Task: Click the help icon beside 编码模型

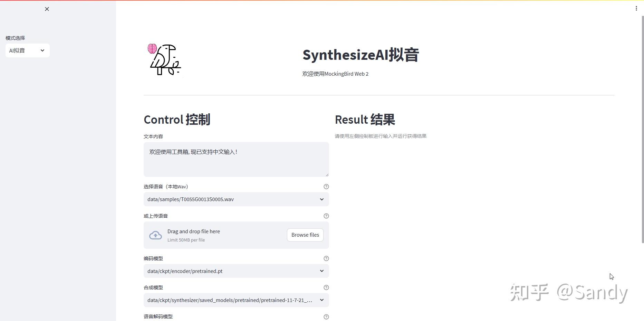Action: 326,258
